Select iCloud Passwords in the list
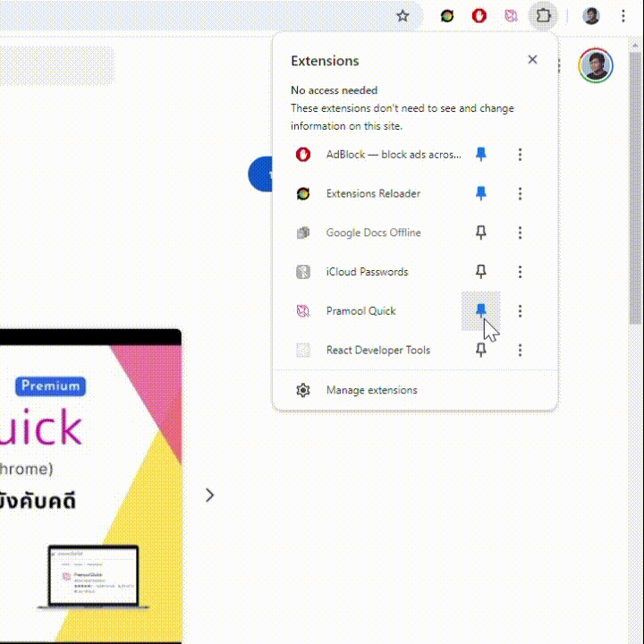Screen dimensions: 644x644 [367, 272]
